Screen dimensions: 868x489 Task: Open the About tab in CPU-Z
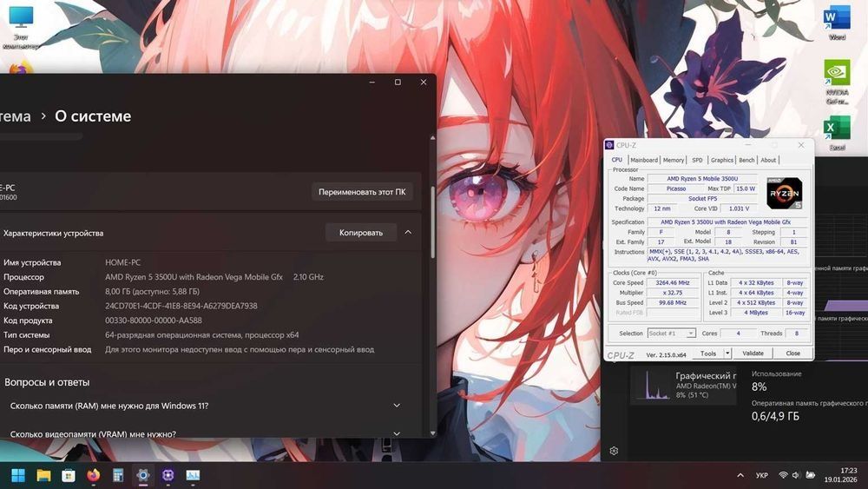click(x=768, y=160)
